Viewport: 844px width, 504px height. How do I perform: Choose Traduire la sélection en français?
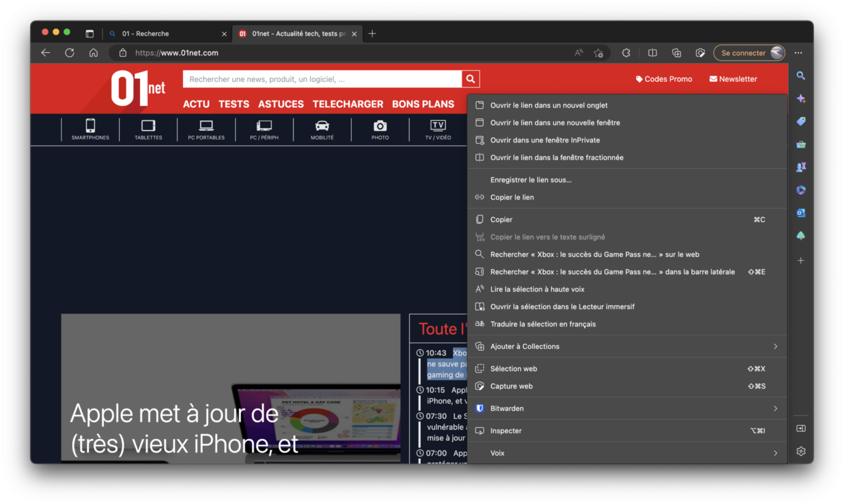click(x=627, y=324)
